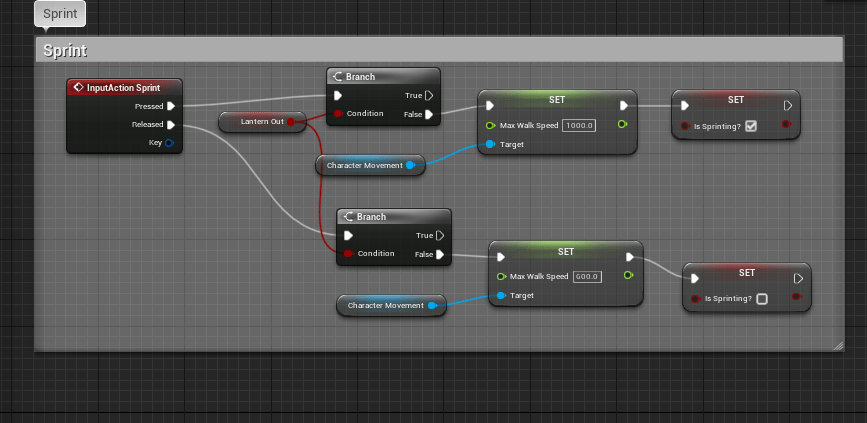Click the True pin of the Branch wired to Pressed

428,96
